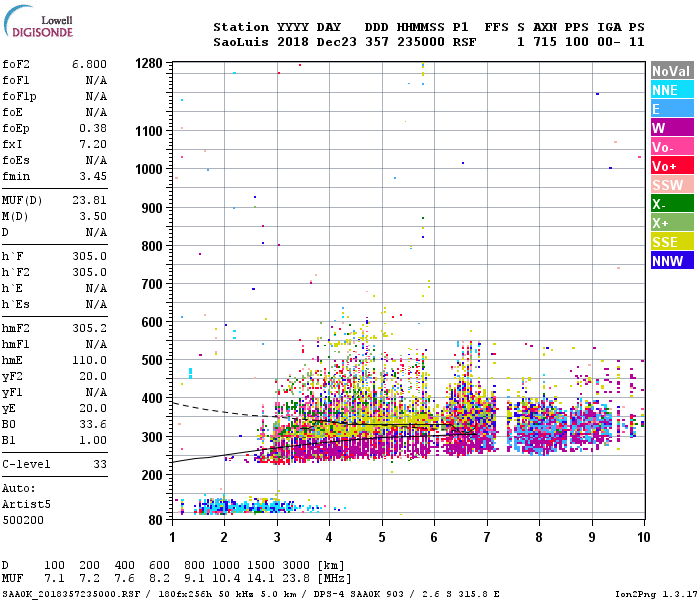Click the yE value 20.0
The width and height of the screenshot is (700, 600).
[x=93, y=408]
